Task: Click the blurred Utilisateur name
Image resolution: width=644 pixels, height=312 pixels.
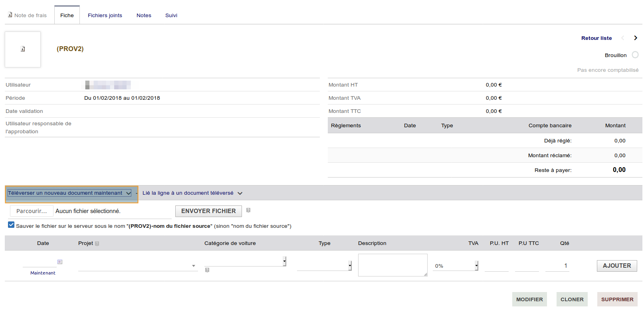Action: click(x=108, y=85)
